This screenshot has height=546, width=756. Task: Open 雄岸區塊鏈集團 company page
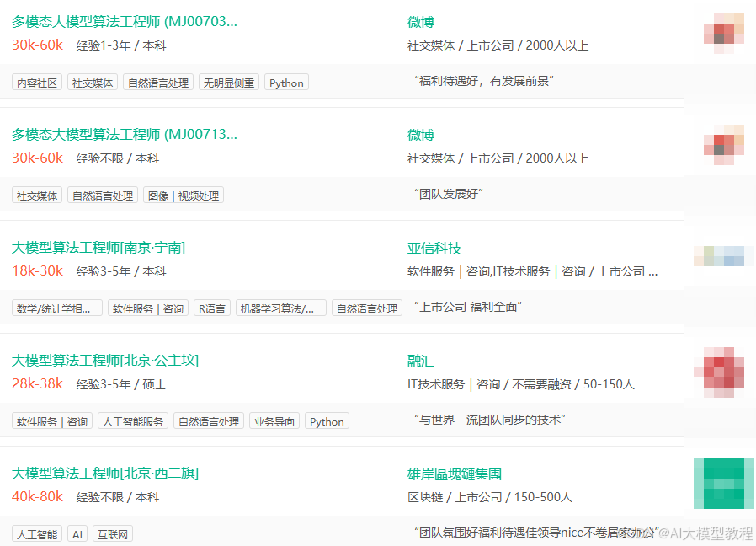pos(455,474)
